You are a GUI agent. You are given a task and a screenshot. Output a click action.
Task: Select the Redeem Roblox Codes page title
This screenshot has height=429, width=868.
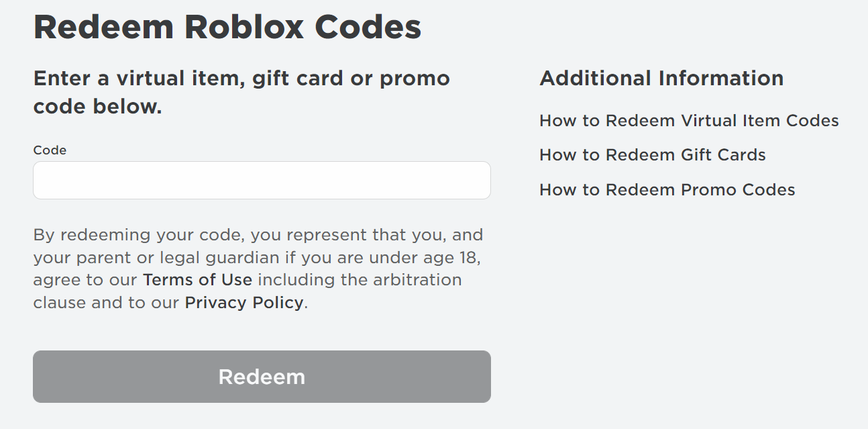pyautogui.click(x=227, y=27)
